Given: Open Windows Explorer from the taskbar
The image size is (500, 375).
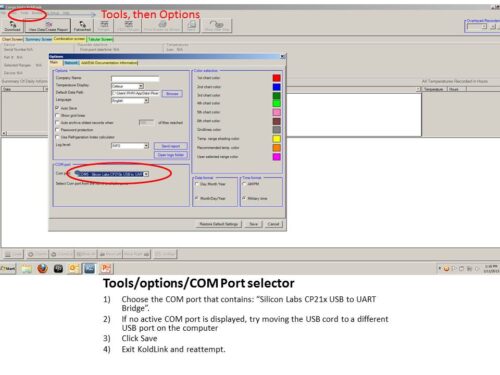Looking at the screenshot, I should click(x=27, y=268).
